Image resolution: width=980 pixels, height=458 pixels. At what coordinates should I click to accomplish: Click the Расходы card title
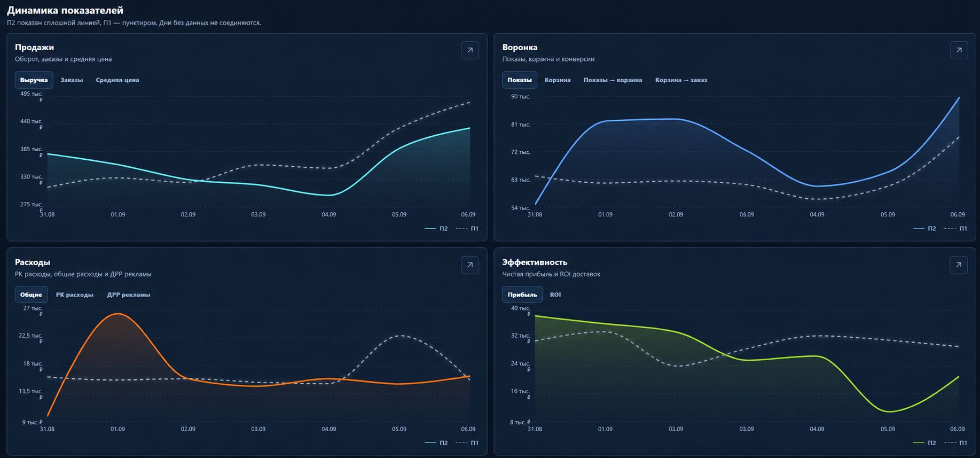click(33, 262)
